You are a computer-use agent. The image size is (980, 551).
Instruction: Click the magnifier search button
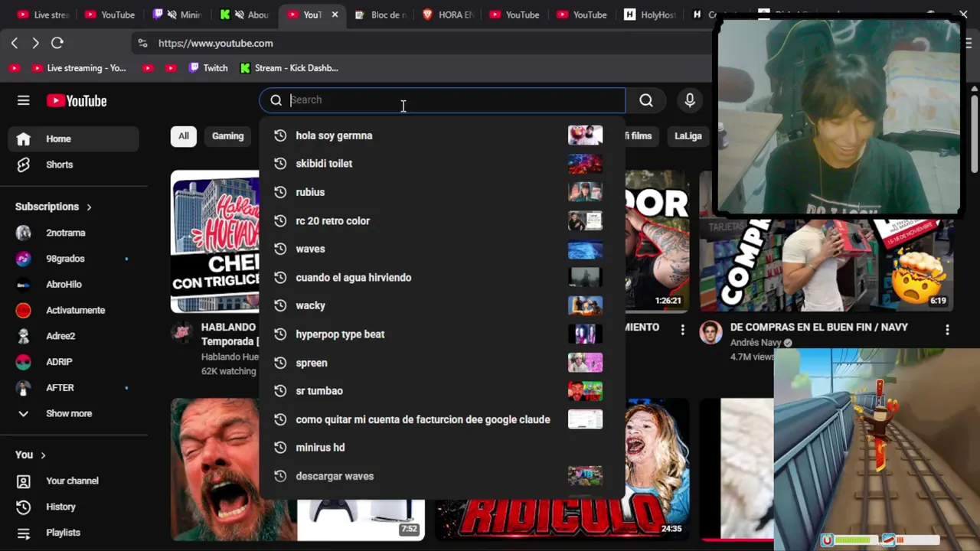pos(646,100)
